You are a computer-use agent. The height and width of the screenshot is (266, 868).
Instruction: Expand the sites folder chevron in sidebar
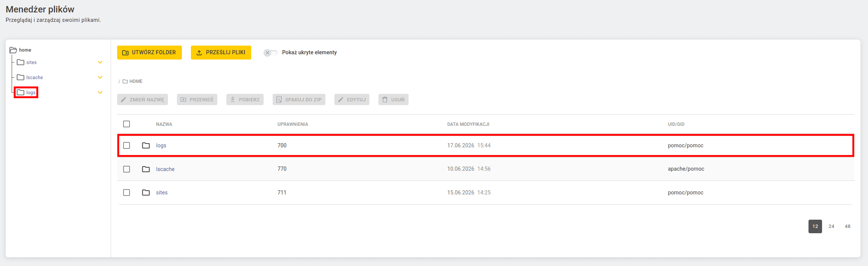[100, 62]
